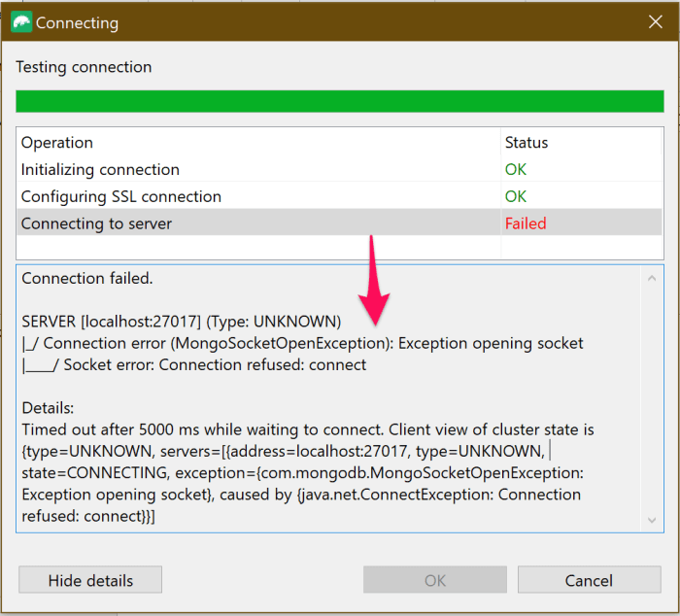The image size is (680, 616).
Task: Click the MongoSocketOpenException error line
Action: click(x=302, y=343)
